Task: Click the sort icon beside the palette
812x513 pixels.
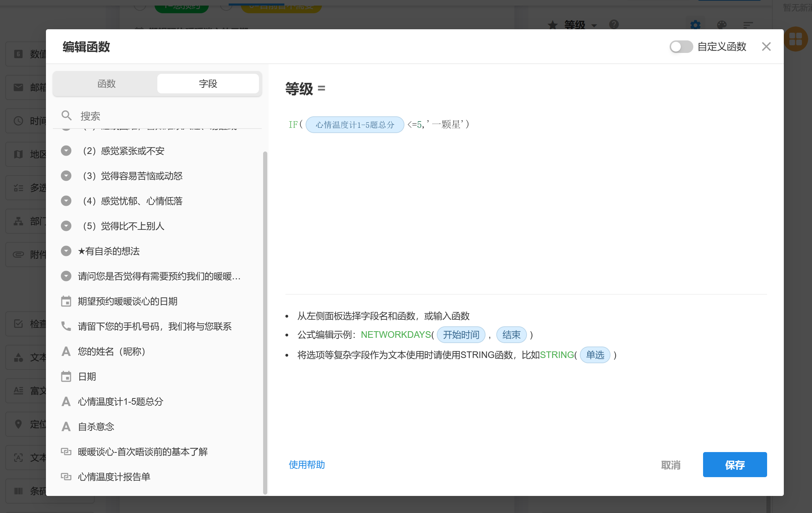Action: pyautogui.click(x=748, y=25)
